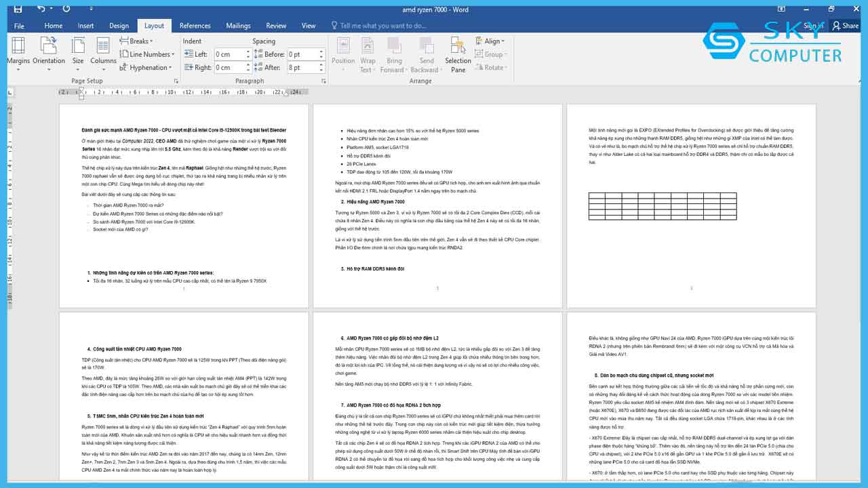This screenshot has width=868, height=488.
Task: Open the Columns menu
Action: (x=103, y=52)
